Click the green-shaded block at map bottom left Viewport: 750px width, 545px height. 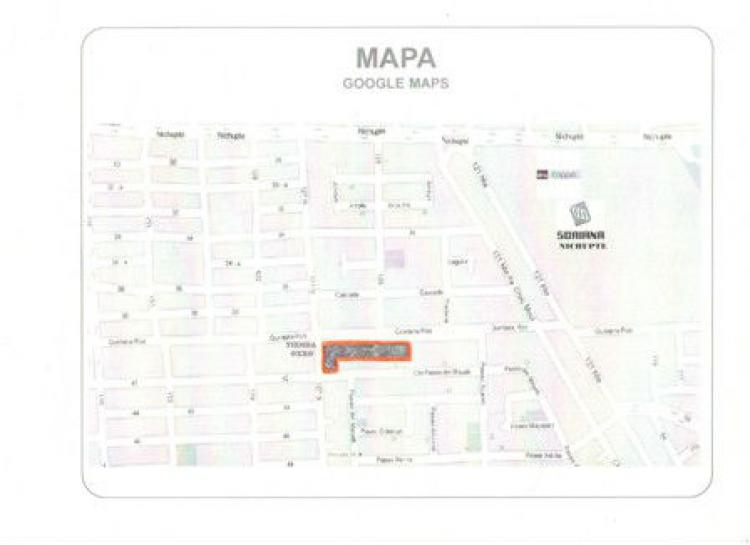pos(186,455)
